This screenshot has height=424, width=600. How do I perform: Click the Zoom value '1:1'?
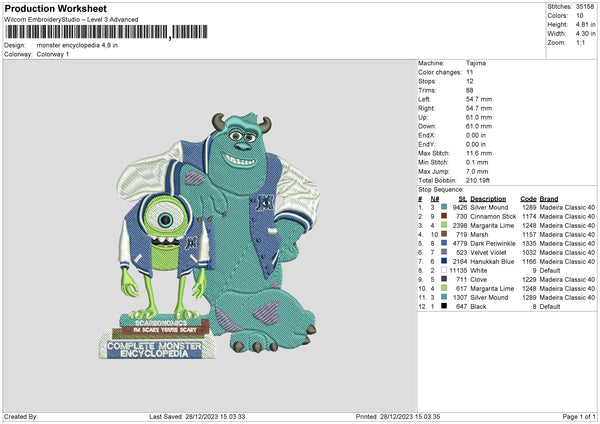coord(580,42)
